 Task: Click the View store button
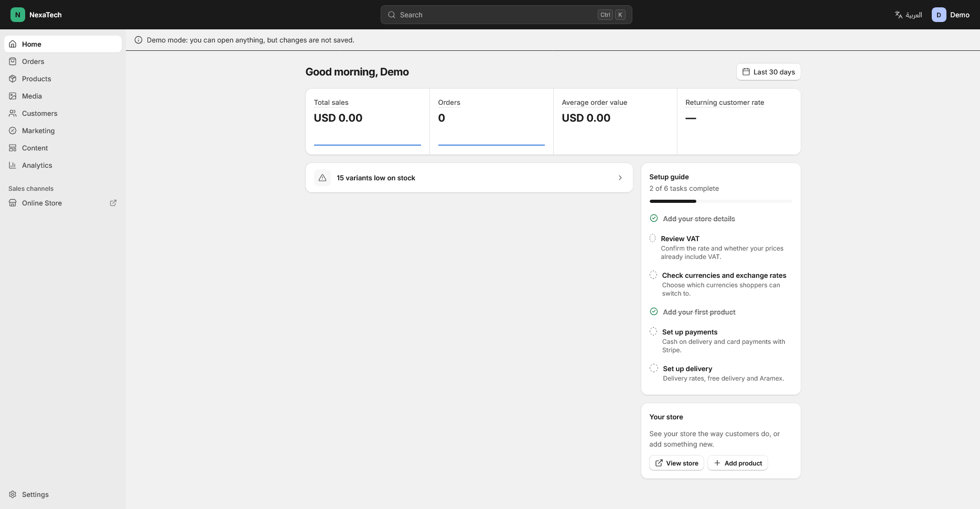coord(676,463)
